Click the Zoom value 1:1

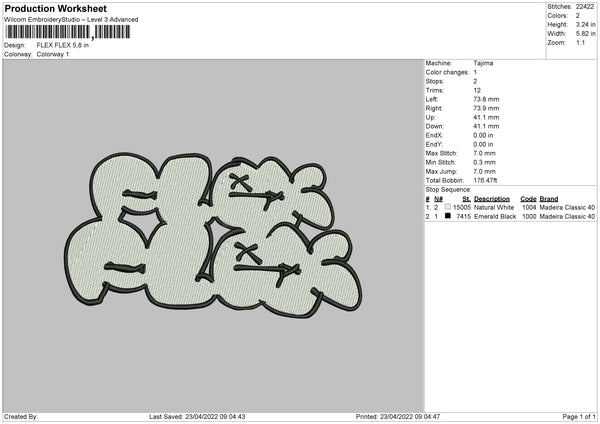580,42
